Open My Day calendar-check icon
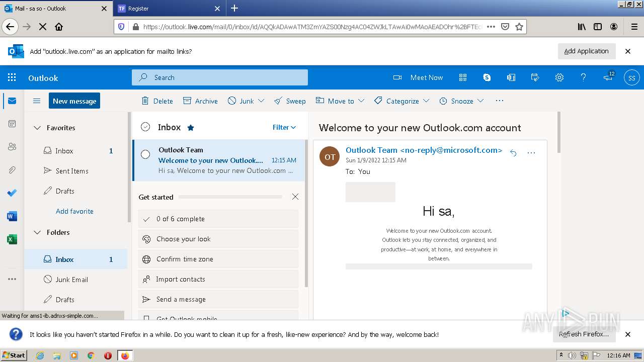Screen dimensions: 644x362 [x=535, y=77]
